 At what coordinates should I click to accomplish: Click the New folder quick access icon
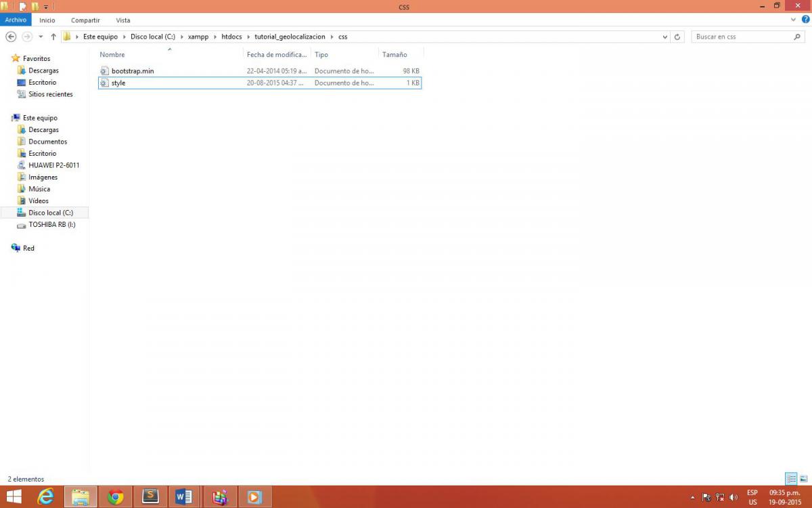coord(35,7)
